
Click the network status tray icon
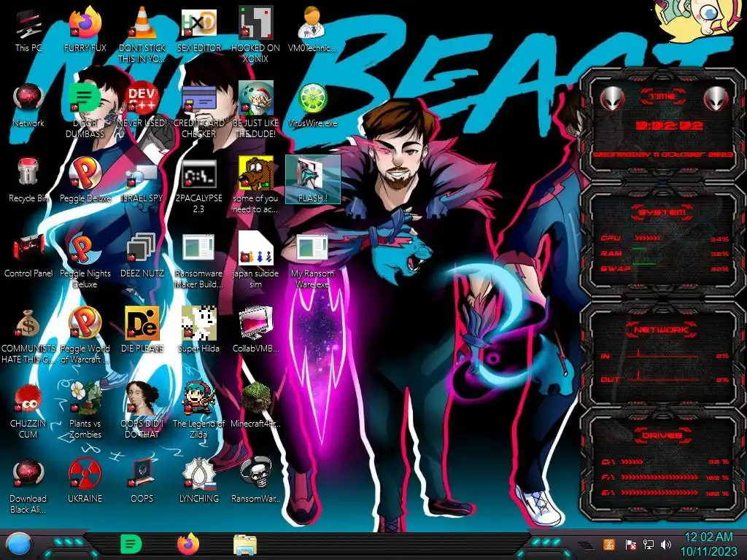pyautogui.click(x=648, y=544)
